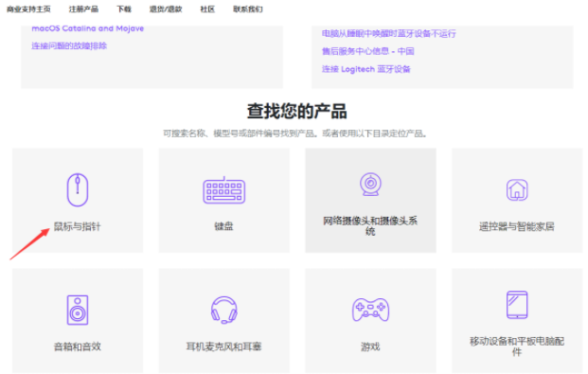Screen dimensions: 588x374
Task: Click the headset icon
Action: pos(223,310)
